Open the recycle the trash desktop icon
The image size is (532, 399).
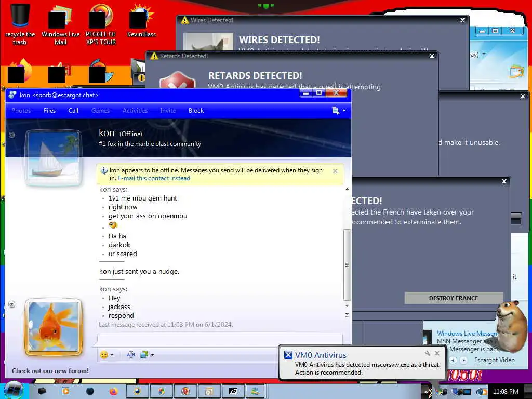coord(20,24)
